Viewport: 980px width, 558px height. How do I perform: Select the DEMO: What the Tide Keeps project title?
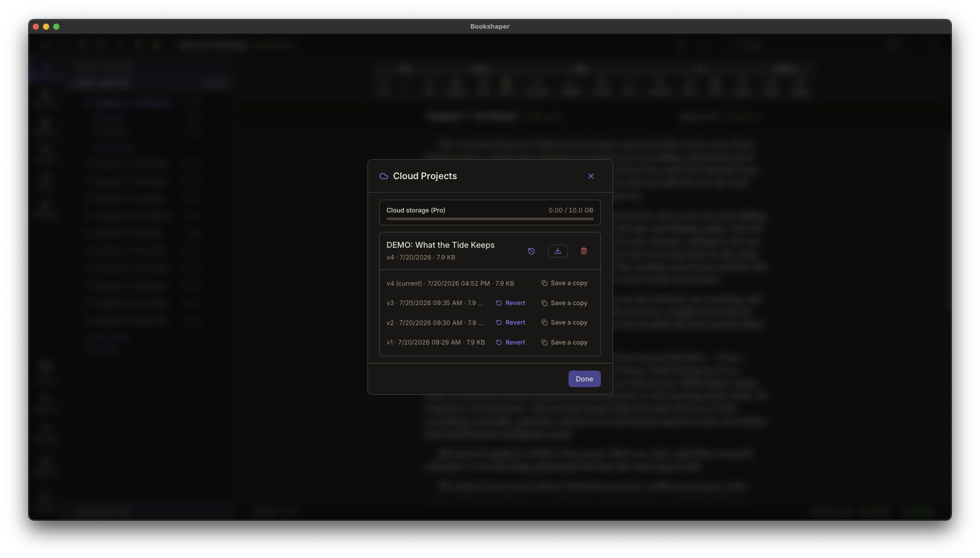pos(440,245)
